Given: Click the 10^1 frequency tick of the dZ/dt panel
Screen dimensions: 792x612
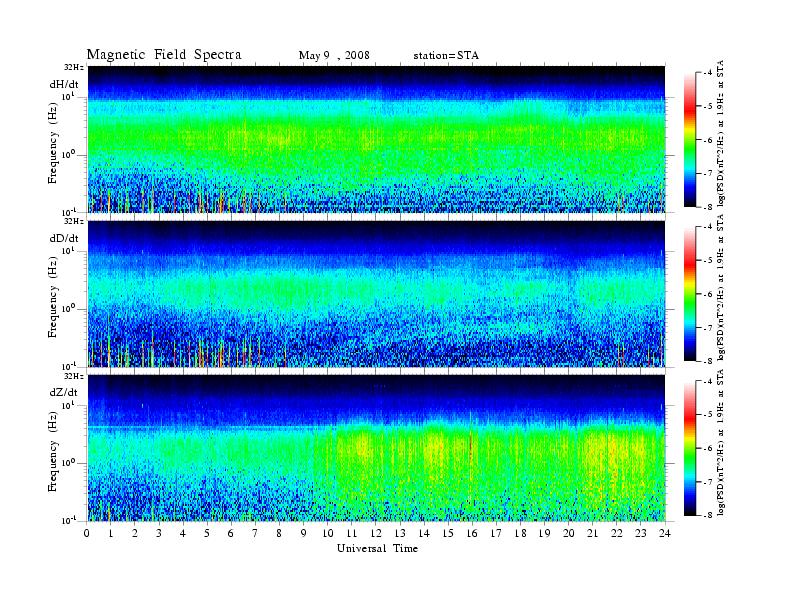Looking at the screenshot, I should click(68, 405).
